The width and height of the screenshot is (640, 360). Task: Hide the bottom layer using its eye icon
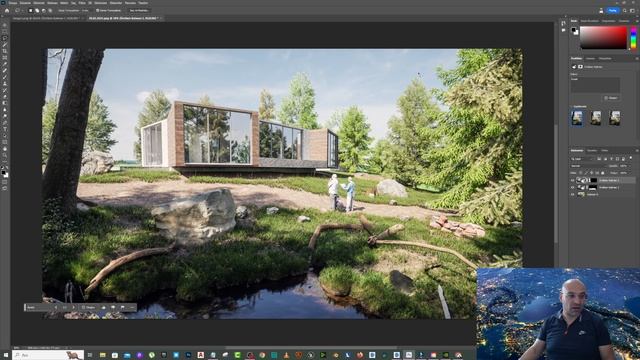(573, 195)
